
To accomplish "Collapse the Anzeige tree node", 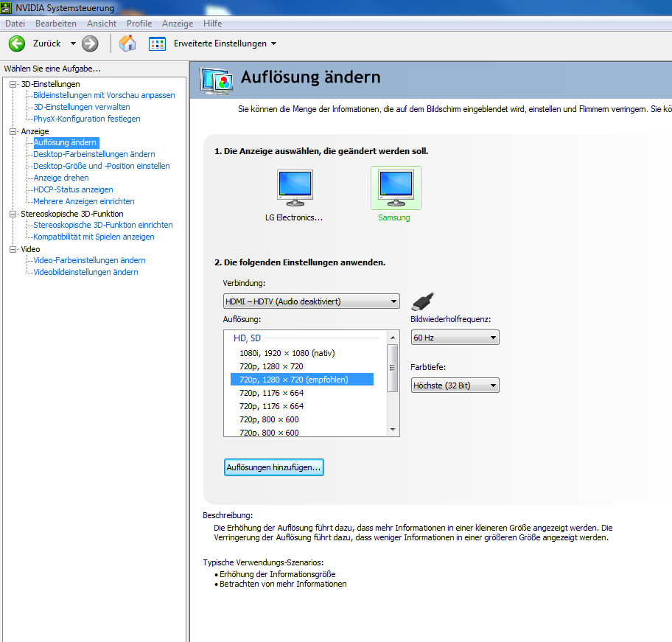I will pos(13,132).
